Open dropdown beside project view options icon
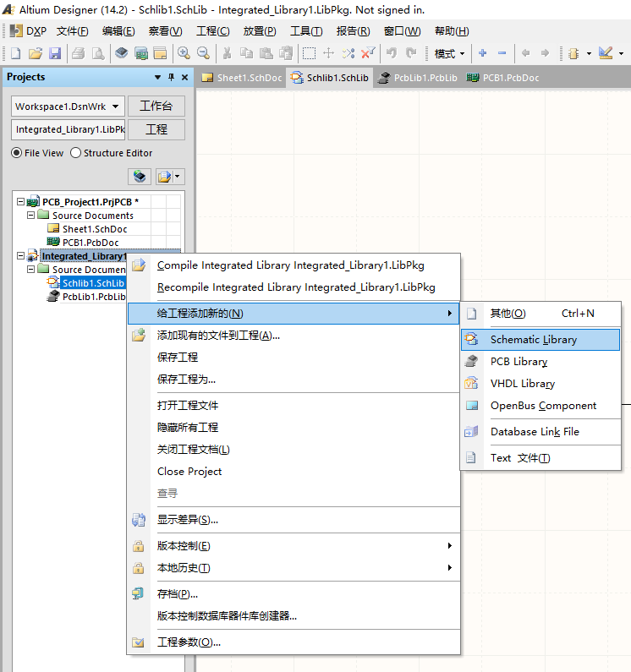The width and height of the screenshot is (631, 672). 178,177
